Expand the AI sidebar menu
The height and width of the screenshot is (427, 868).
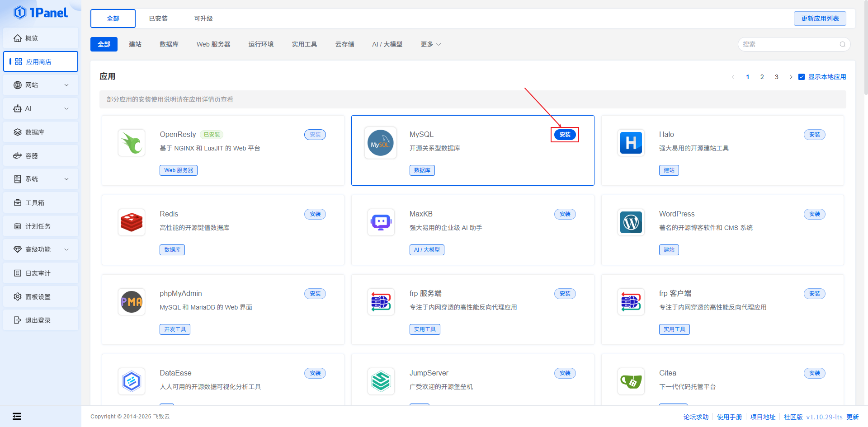click(x=41, y=109)
